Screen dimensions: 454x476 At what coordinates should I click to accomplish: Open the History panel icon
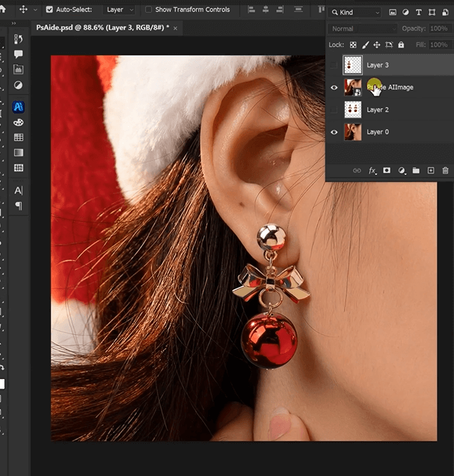coord(18,39)
